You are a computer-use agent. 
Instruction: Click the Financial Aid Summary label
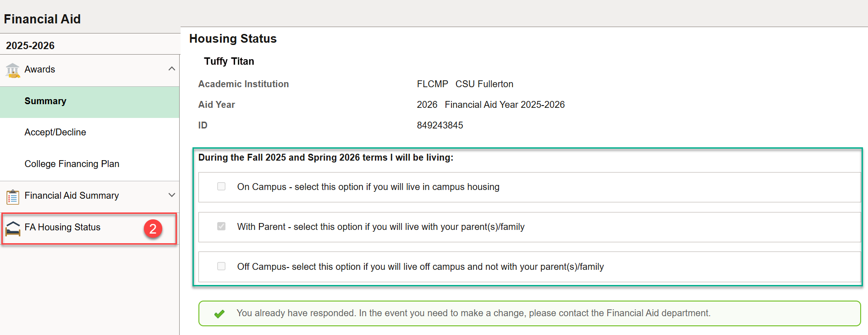pyautogui.click(x=71, y=195)
